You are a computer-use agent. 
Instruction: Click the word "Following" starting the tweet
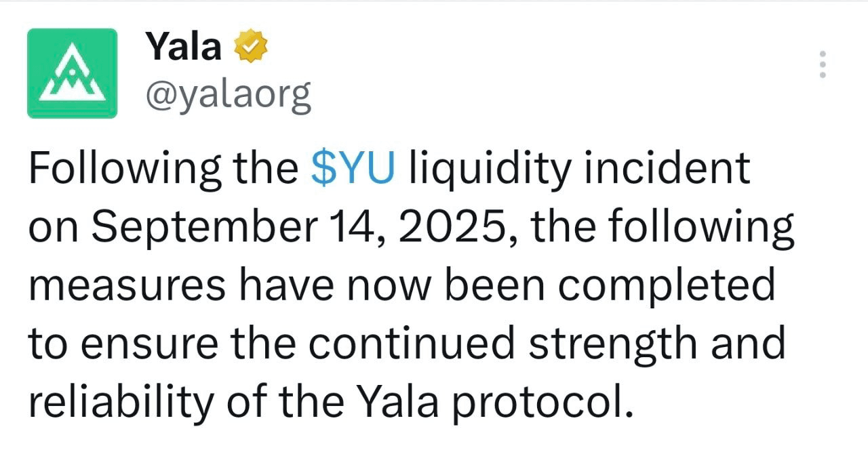tap(125, 171)
